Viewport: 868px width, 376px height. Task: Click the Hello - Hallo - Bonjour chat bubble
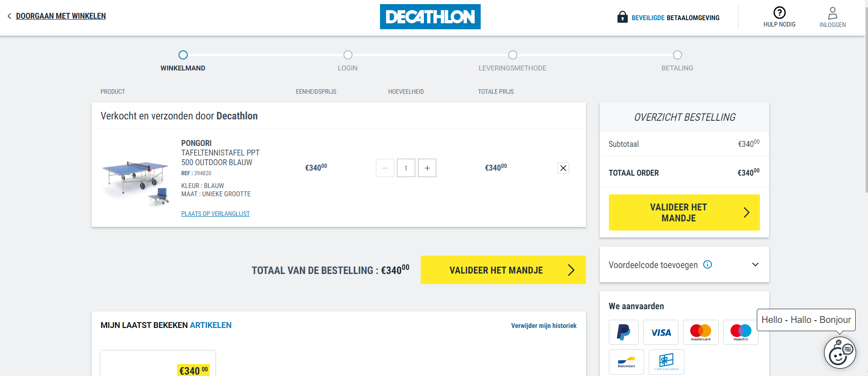pos(806,320)
